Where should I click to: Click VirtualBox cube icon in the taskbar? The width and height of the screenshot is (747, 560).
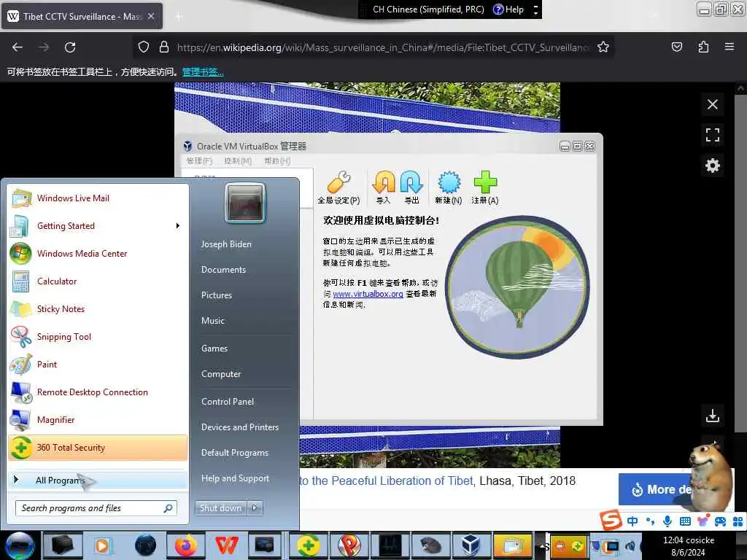pyautogui.click(x=471, y=545)
